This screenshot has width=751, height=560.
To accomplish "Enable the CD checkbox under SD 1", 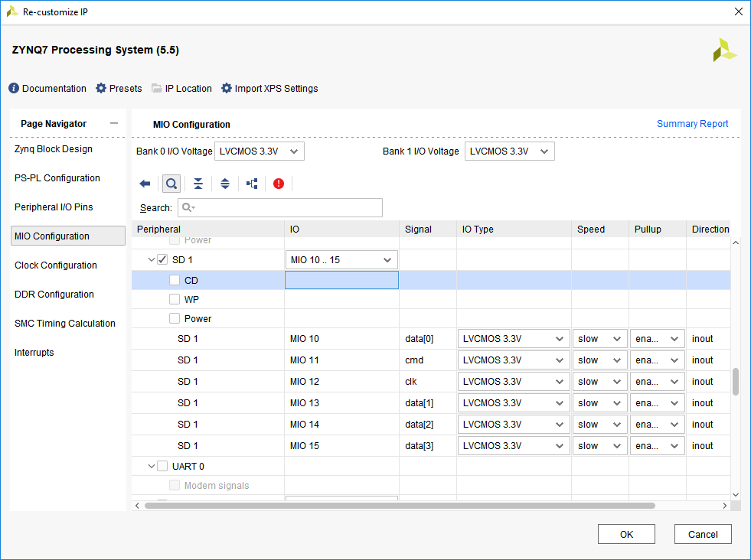I will pos(175,280).
